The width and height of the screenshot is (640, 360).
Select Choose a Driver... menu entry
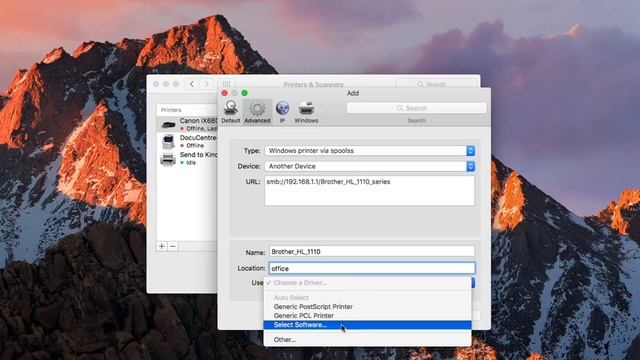pos(367,282)
